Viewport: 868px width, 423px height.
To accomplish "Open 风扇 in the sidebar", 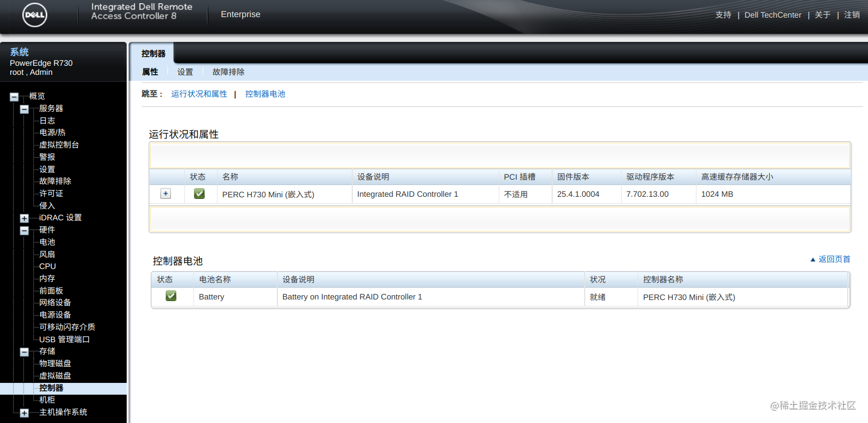I will click(47, 254).
